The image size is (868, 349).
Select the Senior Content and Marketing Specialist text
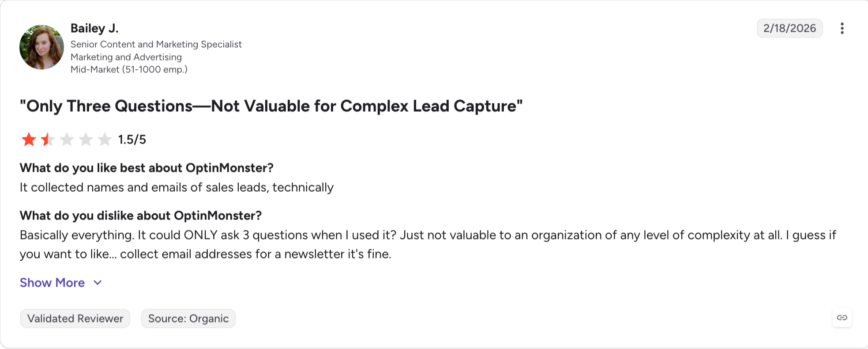click(156, 44)
